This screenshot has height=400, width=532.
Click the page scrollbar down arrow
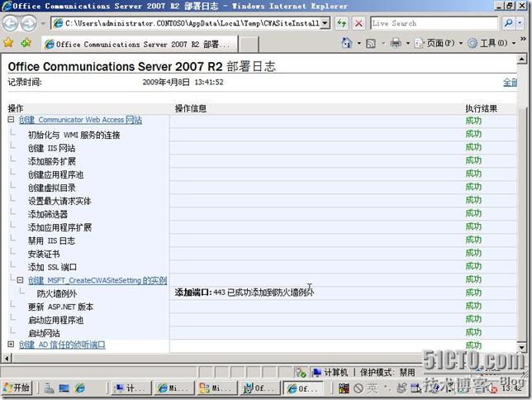coord(522,347)
